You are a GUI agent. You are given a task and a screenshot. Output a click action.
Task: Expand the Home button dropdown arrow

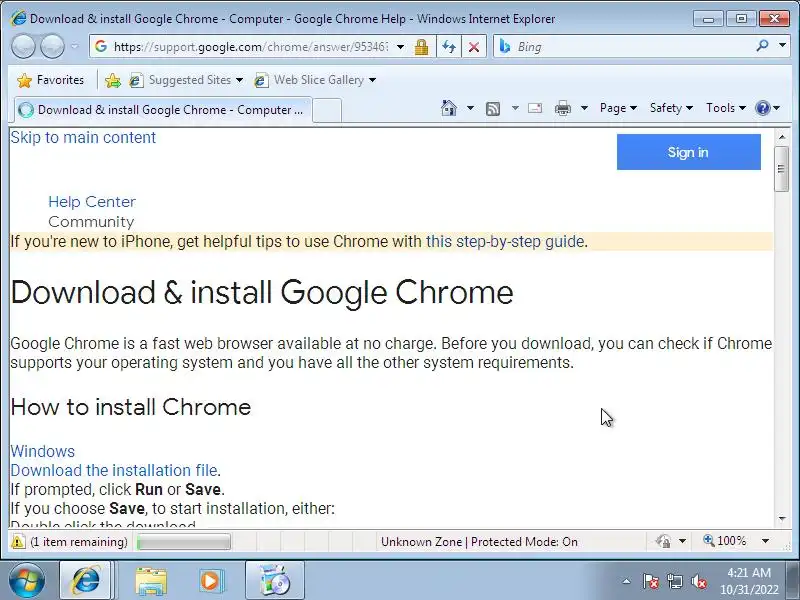(x=470, y=108)
